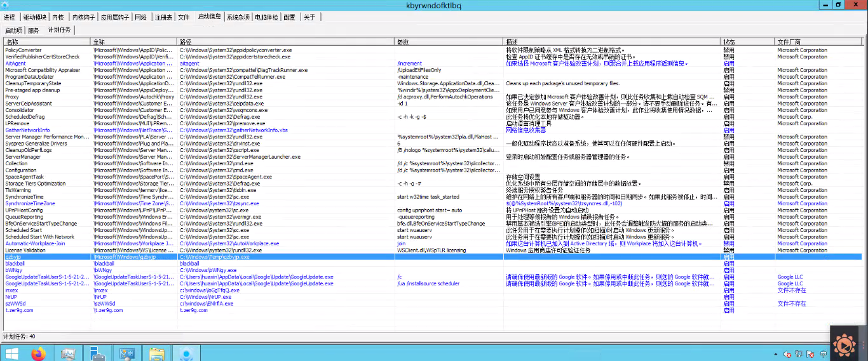Switch to the 启动项 sub-tab

click(x=14, y=30)
